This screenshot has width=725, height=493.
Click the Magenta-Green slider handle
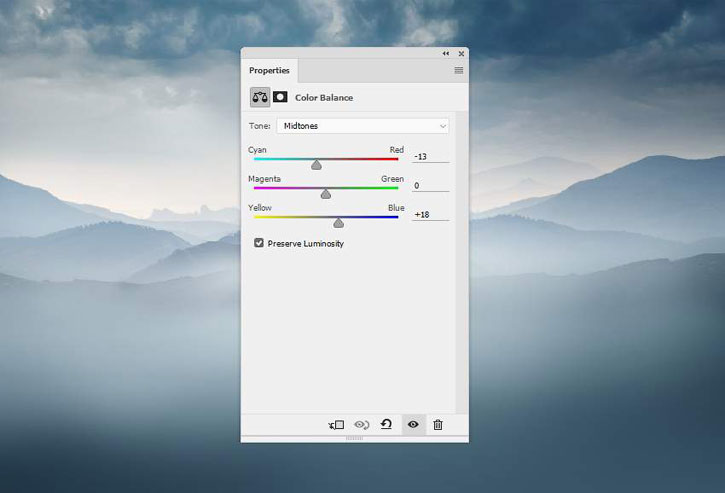(x=326, y=194)
